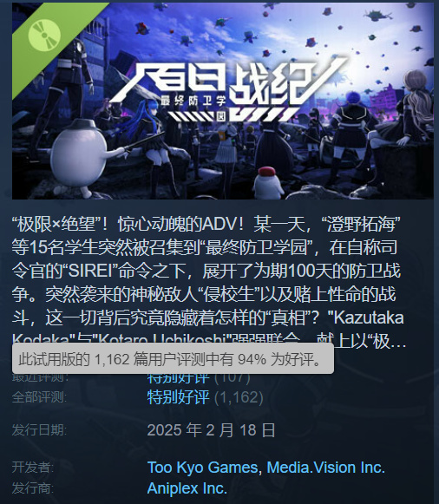
Task: Click the 发行商 label
Action: point(33,488)
